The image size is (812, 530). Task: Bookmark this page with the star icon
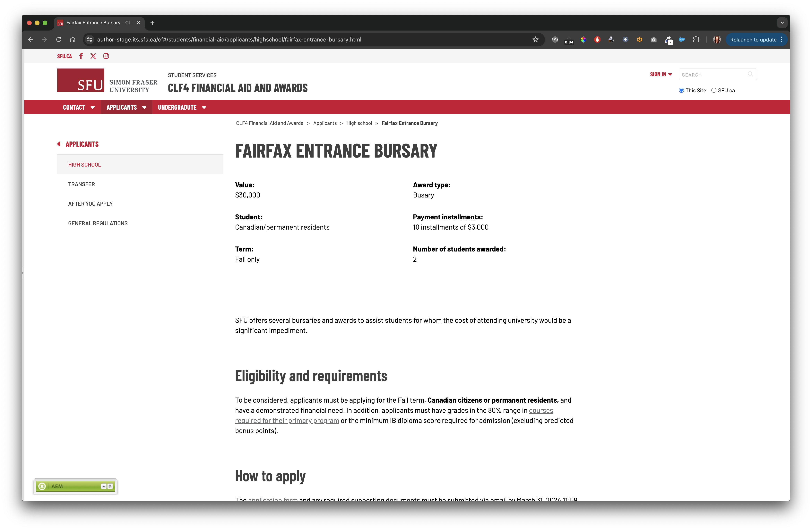click(x=535, y=40)
